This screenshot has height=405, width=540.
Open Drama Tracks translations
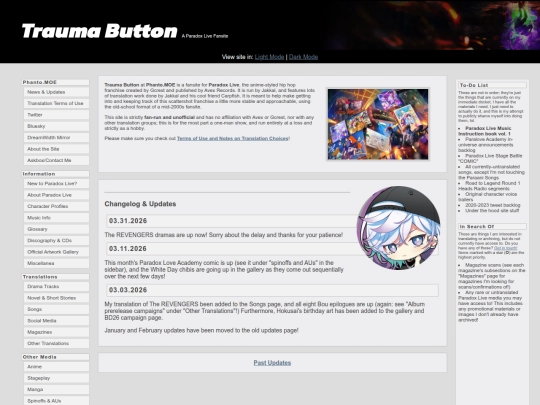(x=56, y=287)
